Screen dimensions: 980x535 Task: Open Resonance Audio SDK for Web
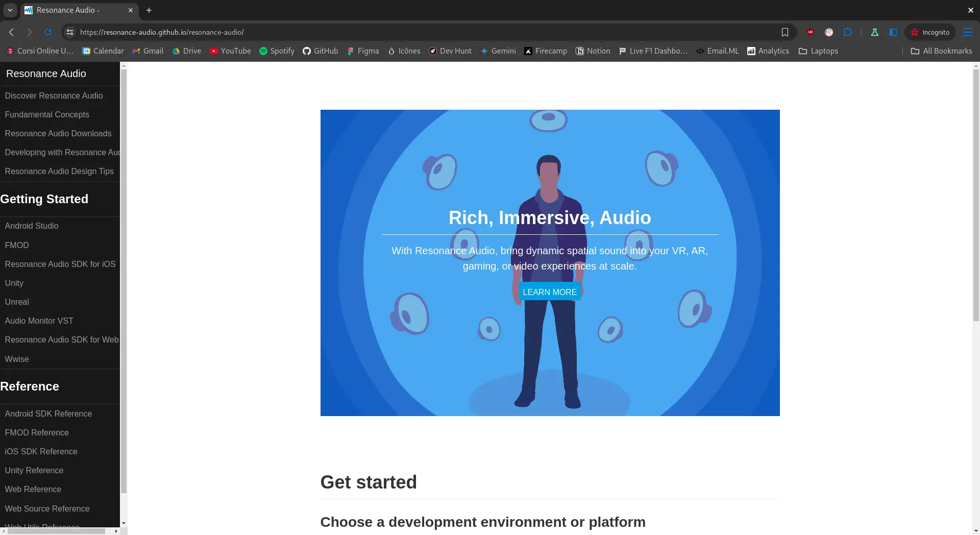[x=61, y=340]
